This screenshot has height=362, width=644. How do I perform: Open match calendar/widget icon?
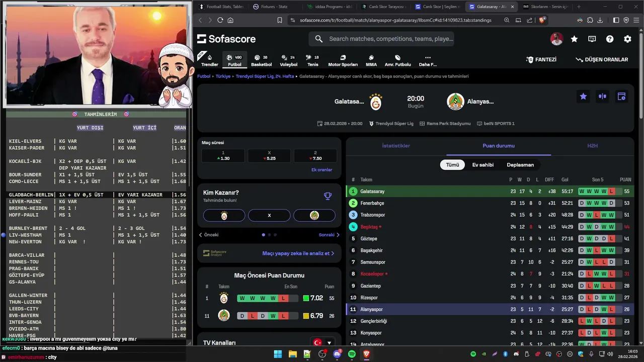621,97
